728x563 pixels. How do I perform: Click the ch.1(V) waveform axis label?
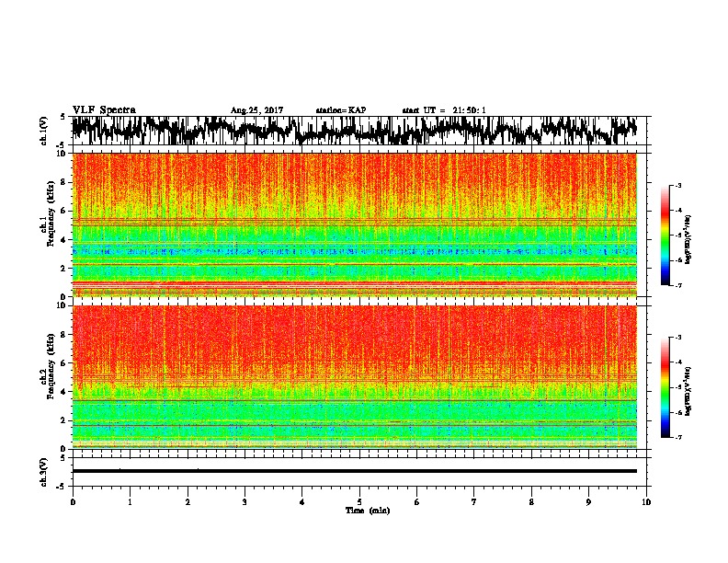44,131
